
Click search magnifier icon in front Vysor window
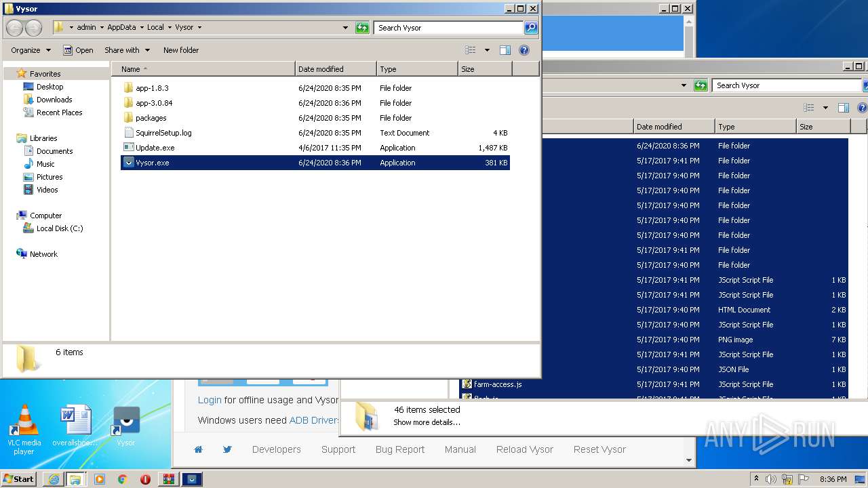pos(531,28)
